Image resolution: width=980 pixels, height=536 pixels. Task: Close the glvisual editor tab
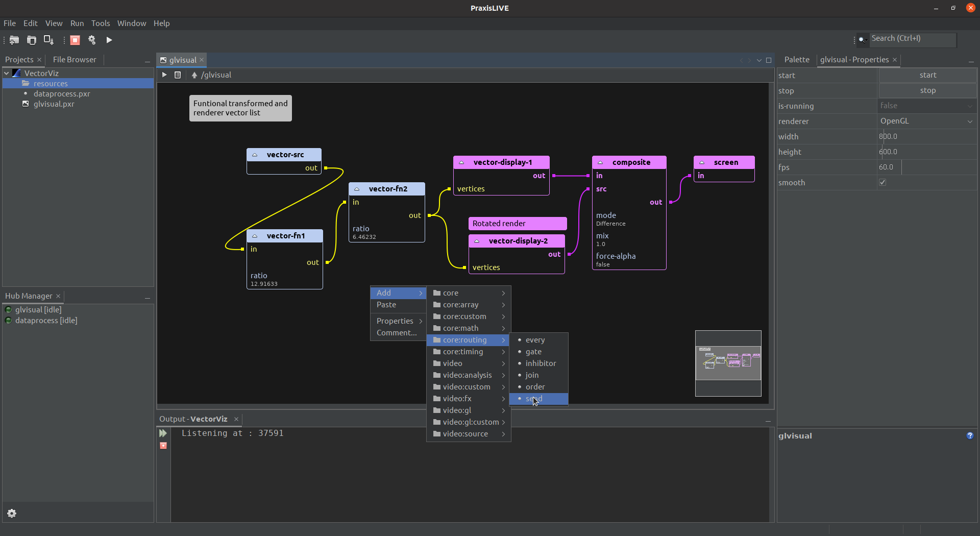click(202, 60)
